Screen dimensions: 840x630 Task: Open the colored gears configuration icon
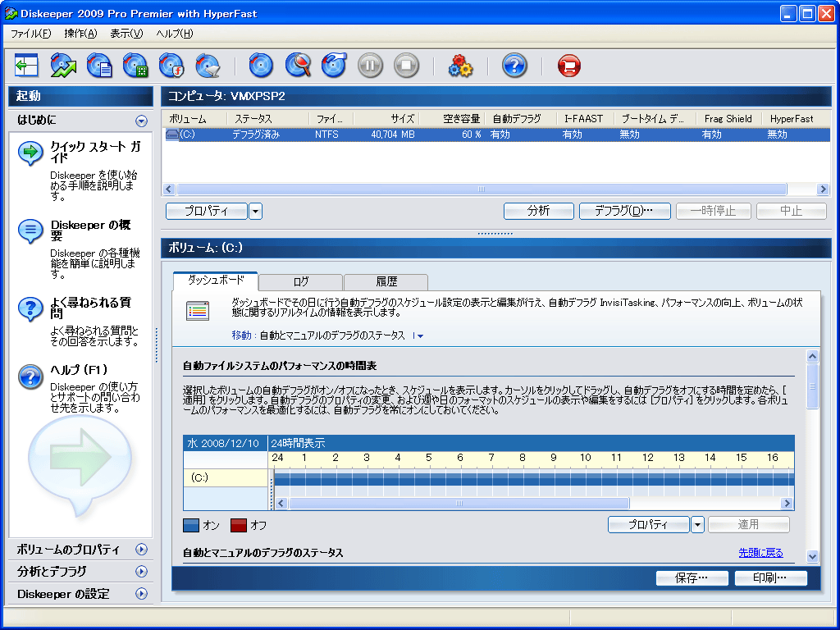tap(460, 66)
